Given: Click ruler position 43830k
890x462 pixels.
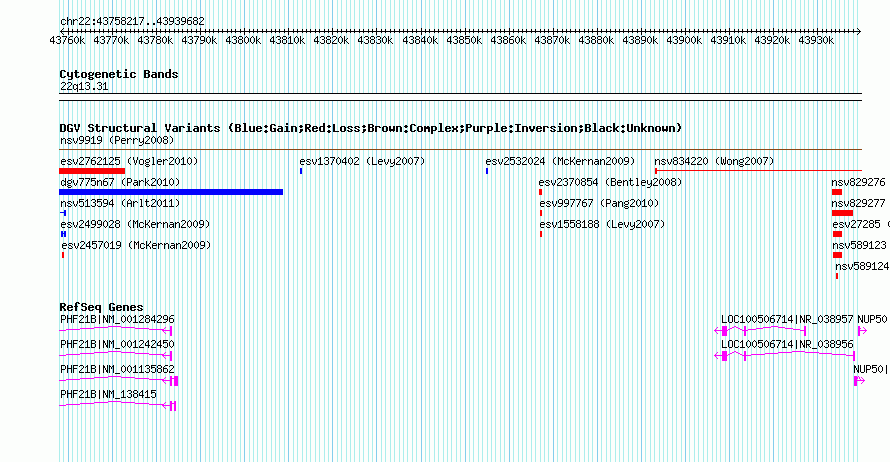Looking at the screenshot, I should (375, 40).
